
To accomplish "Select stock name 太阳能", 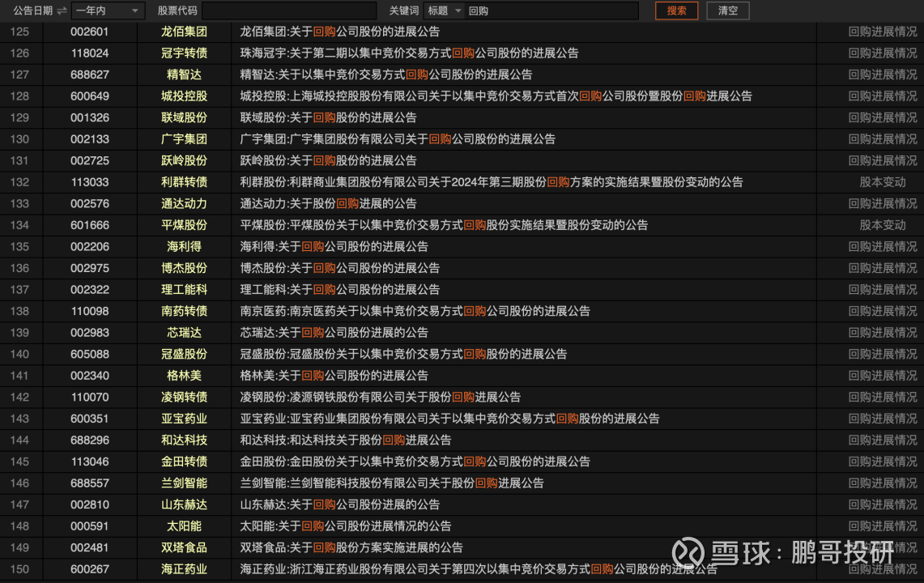I will click(x=184, y=526).
